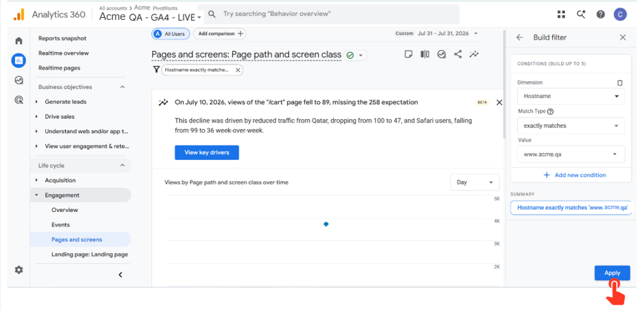
Task: Collapse the Business objectives section
Action: (x=122, y=86)
